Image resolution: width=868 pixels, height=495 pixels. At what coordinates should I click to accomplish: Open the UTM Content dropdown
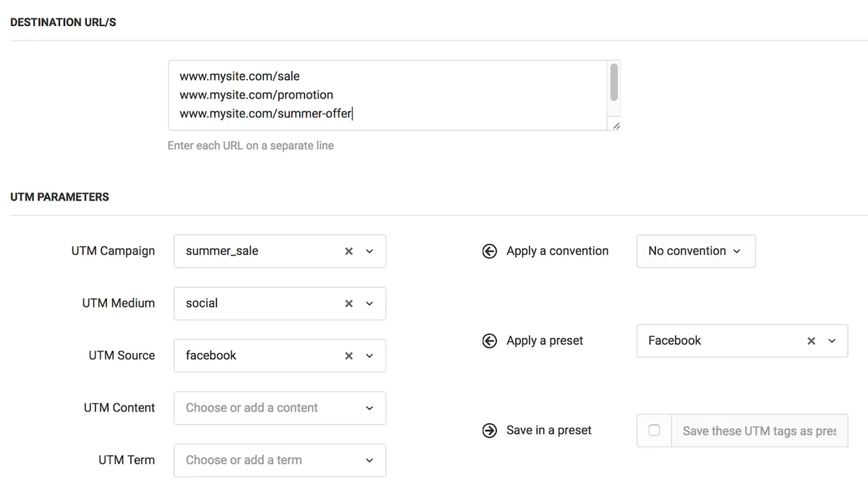(370, 407)
